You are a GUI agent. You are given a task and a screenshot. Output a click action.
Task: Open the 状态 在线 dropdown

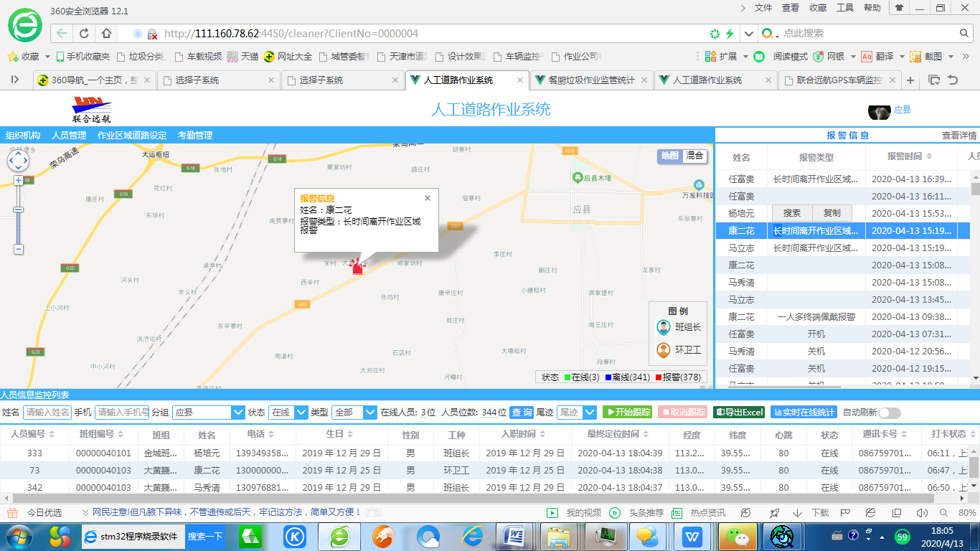pyautogui.click(x=288, y=413)
